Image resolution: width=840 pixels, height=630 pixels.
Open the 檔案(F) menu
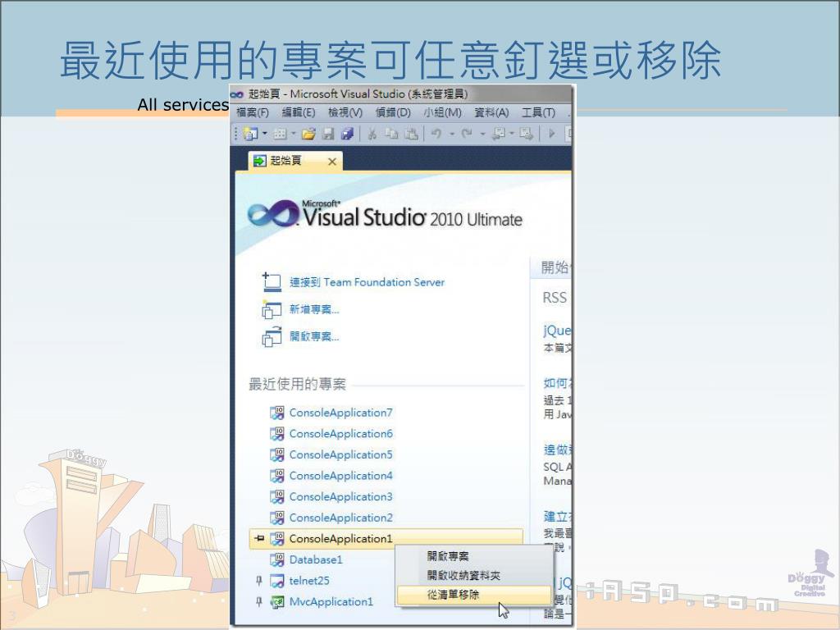point(253,112)
